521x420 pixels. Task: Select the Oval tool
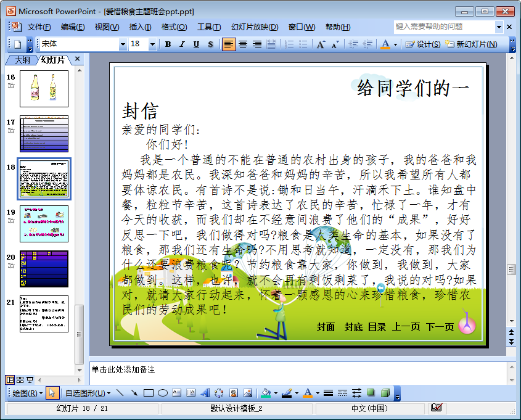point(163,393)
